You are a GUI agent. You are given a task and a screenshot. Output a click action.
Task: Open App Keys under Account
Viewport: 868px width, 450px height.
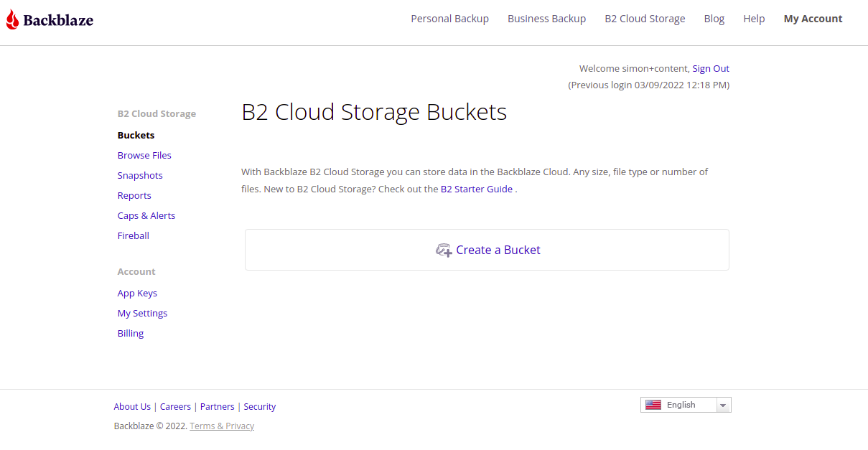tap(137, 293)
